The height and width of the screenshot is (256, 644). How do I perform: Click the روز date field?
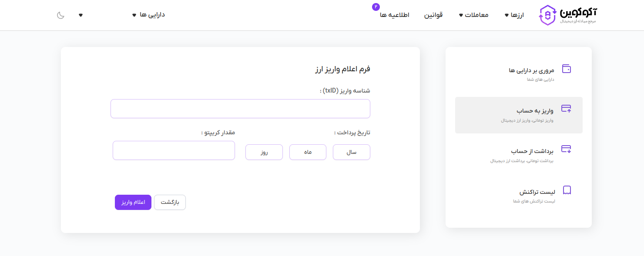264,152
